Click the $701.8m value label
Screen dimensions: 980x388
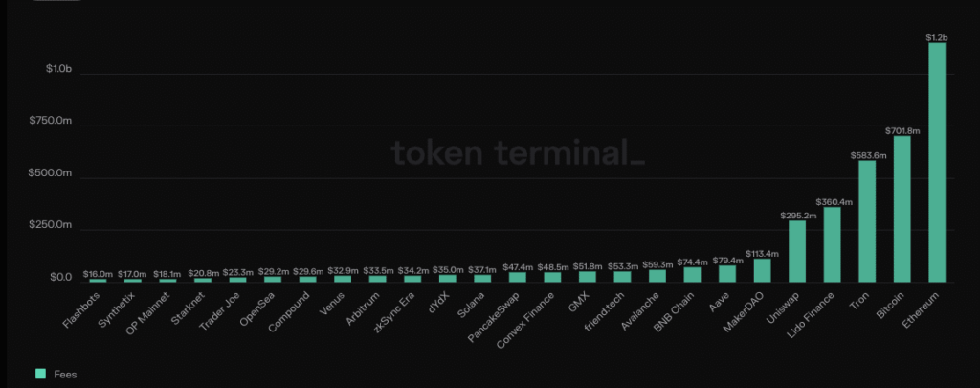(902, 130)
